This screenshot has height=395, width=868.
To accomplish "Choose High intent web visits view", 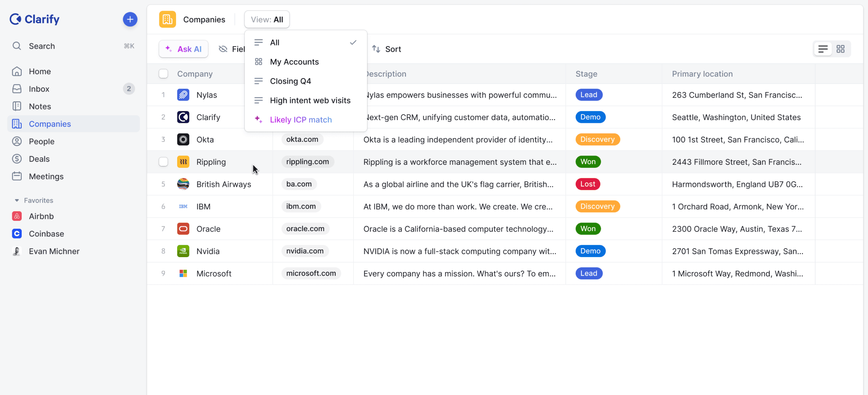I will [306, 100].
